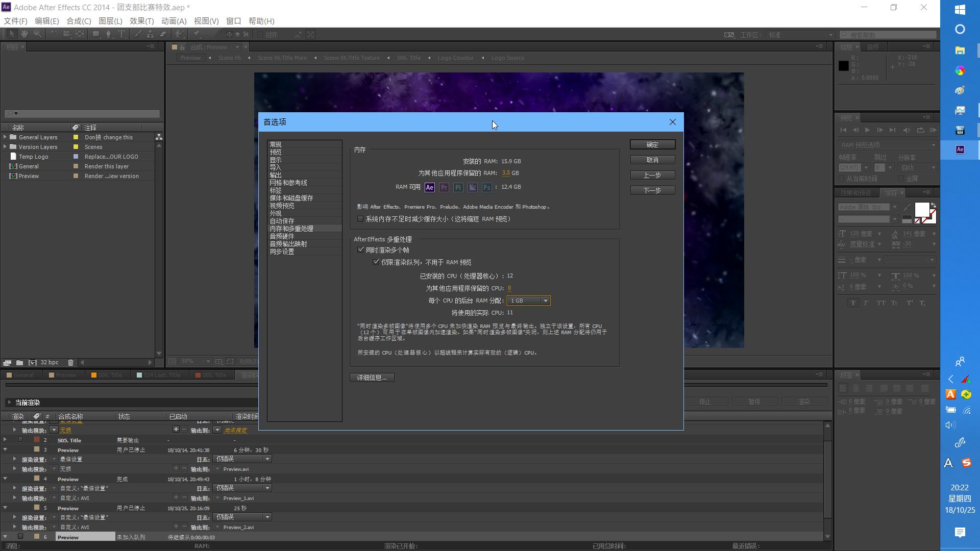Select the Zoom tool in toolbar
This screenshot has height=551, width=980.
point(37,34)
